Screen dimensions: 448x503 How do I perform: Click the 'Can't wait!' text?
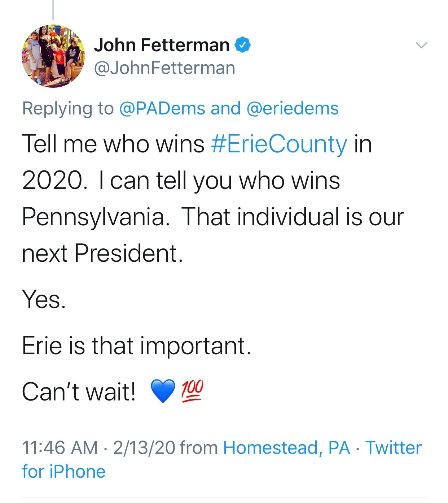click(79, 392)
